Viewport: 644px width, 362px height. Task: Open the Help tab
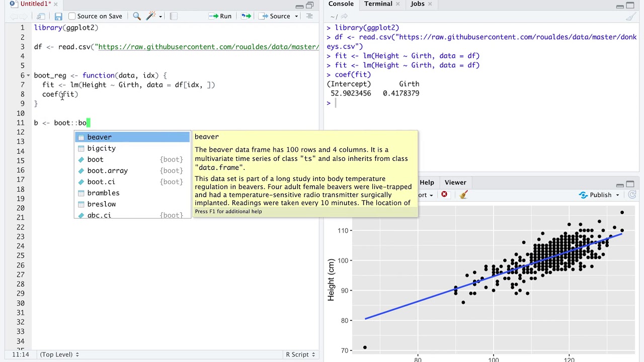pos(427,183)
